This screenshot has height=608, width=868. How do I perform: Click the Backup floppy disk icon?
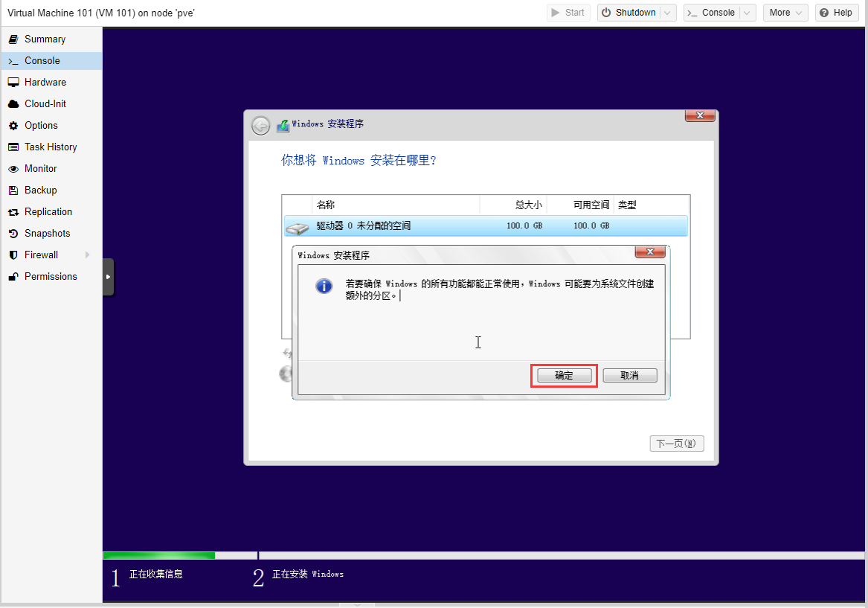(x=13, y=191)
